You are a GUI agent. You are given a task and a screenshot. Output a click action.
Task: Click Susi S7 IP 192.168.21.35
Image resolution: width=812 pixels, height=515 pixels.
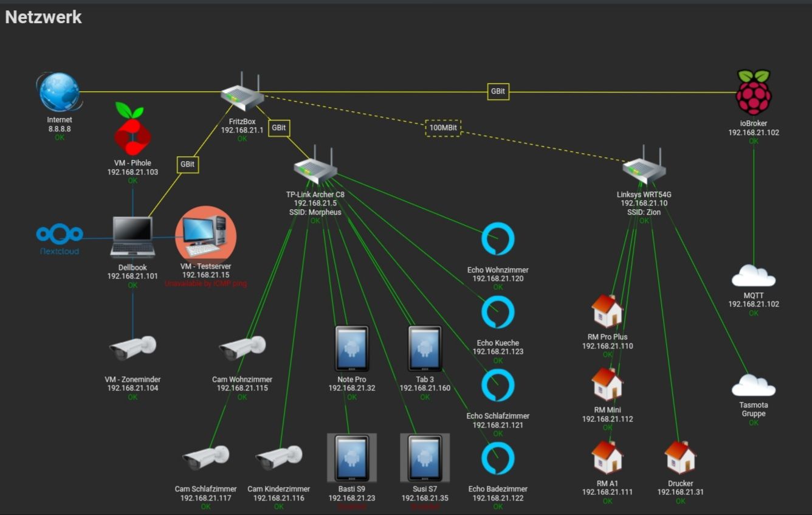[425, 498]
